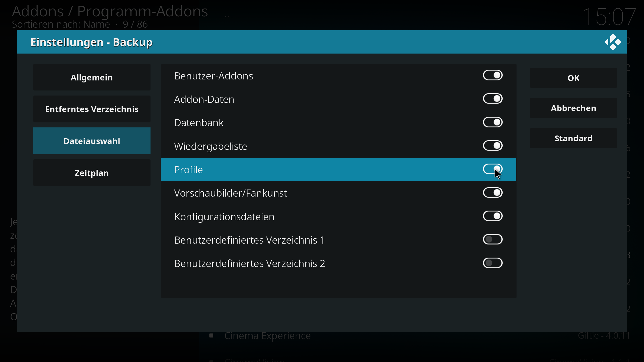Select the Datenbank row label
The height and width of the screenshot is (362, 644).
click(199, 123)
